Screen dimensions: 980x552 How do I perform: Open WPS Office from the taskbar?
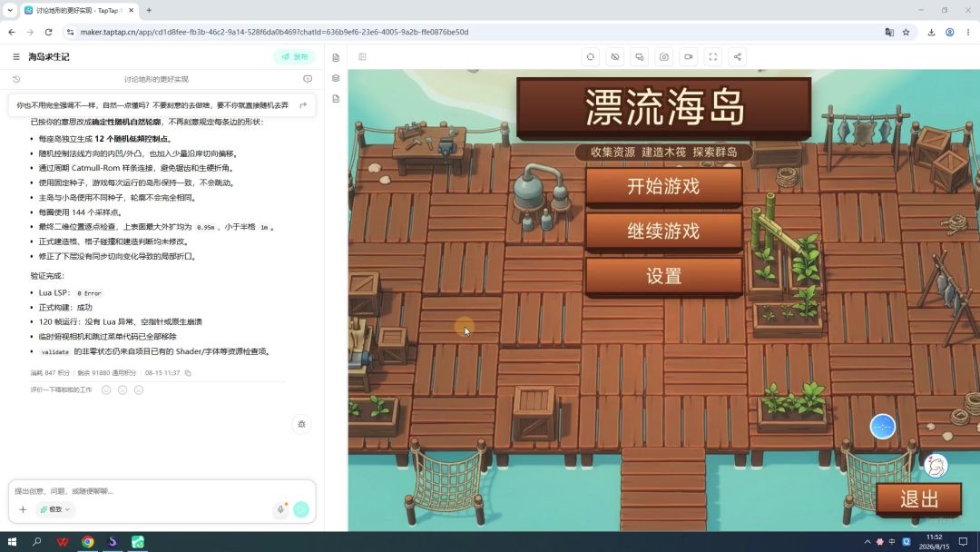point(63,542)
